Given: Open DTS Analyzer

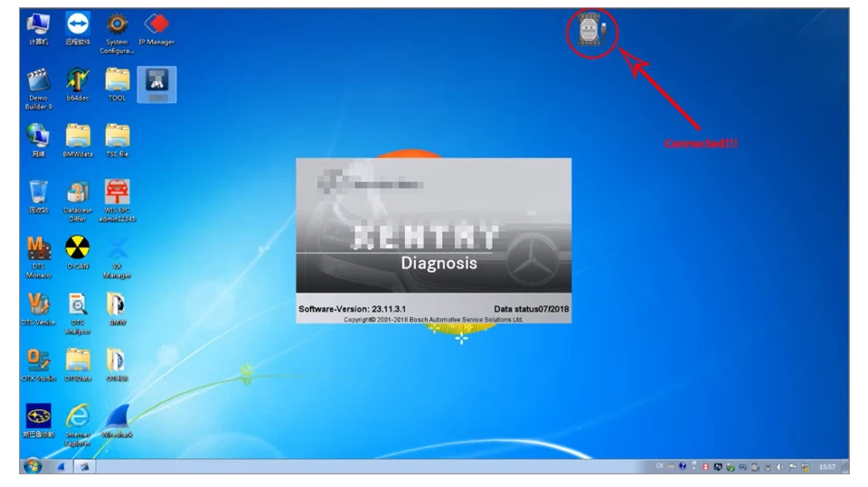Looking at the screenshot, I should 78,314.
